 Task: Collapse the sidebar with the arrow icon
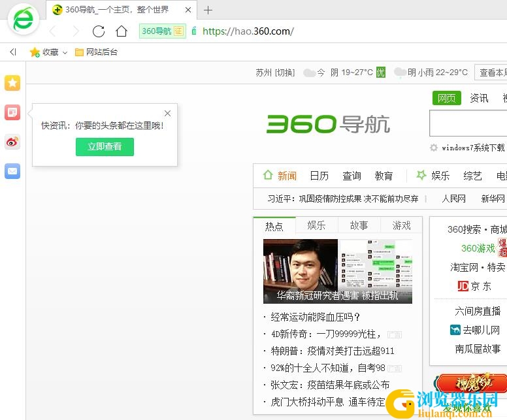13,52
